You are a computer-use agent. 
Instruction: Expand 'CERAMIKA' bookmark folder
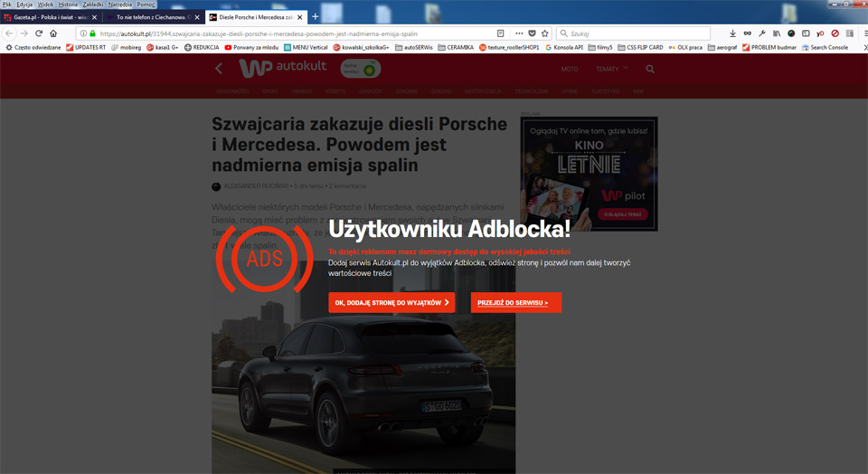click(x=456, y=48)
